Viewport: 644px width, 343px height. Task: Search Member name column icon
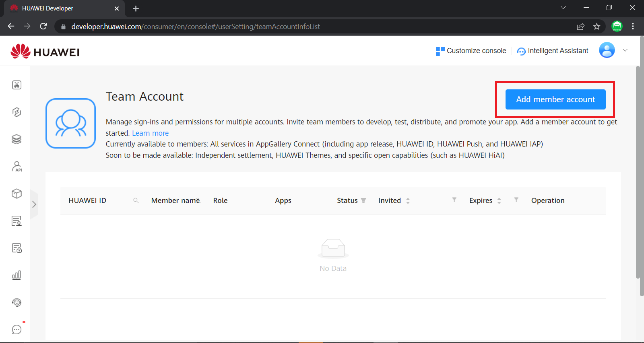[198, 200]
